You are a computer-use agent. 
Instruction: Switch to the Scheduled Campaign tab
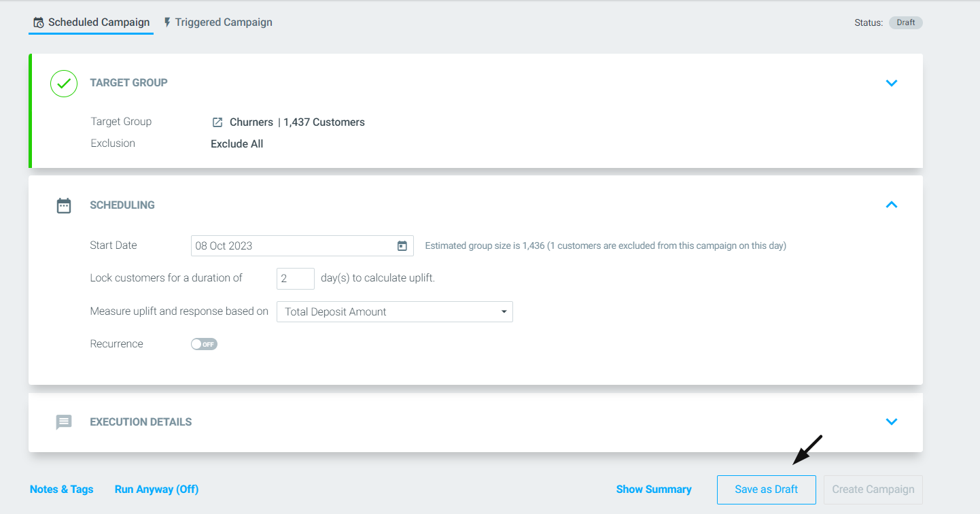click(91, 22)
